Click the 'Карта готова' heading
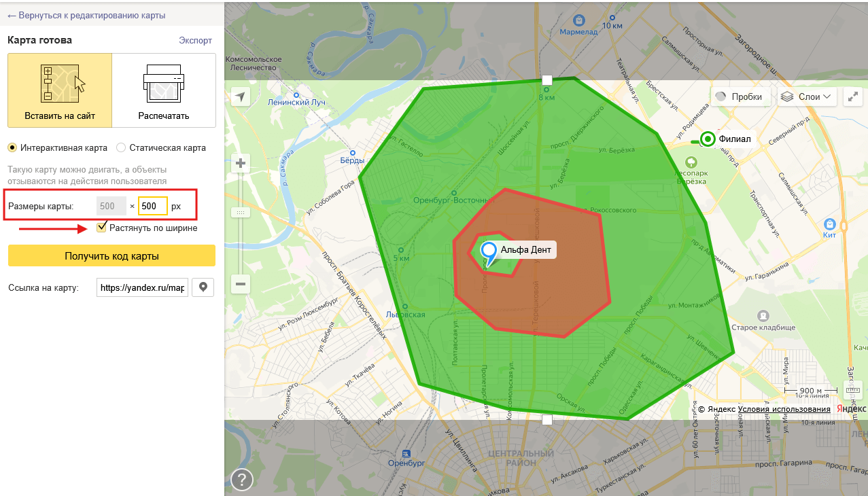Screen dimensions: 868x496 pos(39,40)
